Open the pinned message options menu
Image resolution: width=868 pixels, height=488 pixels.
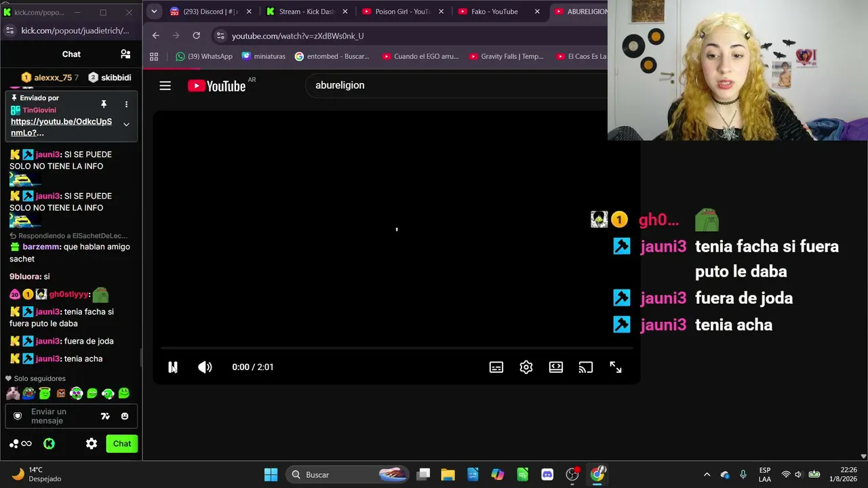126,104
